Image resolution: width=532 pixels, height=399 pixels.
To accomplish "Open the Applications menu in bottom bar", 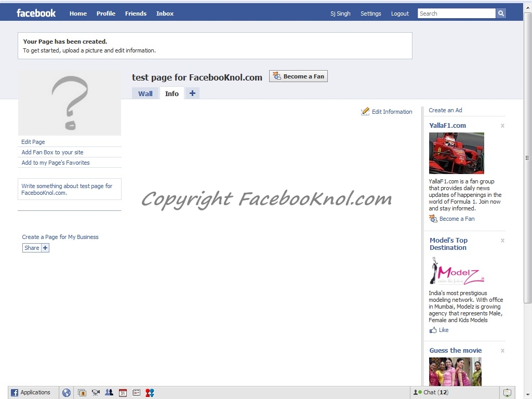I will [31, 393].
